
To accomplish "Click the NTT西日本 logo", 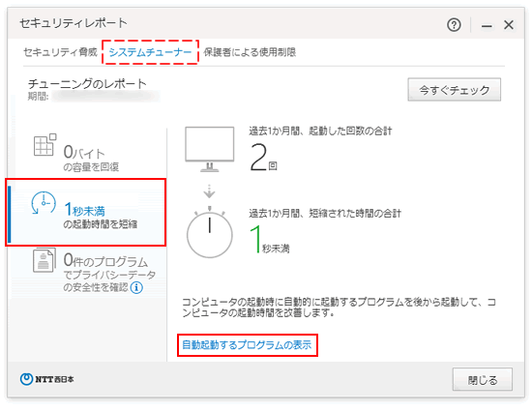I will tap(46, 379).
